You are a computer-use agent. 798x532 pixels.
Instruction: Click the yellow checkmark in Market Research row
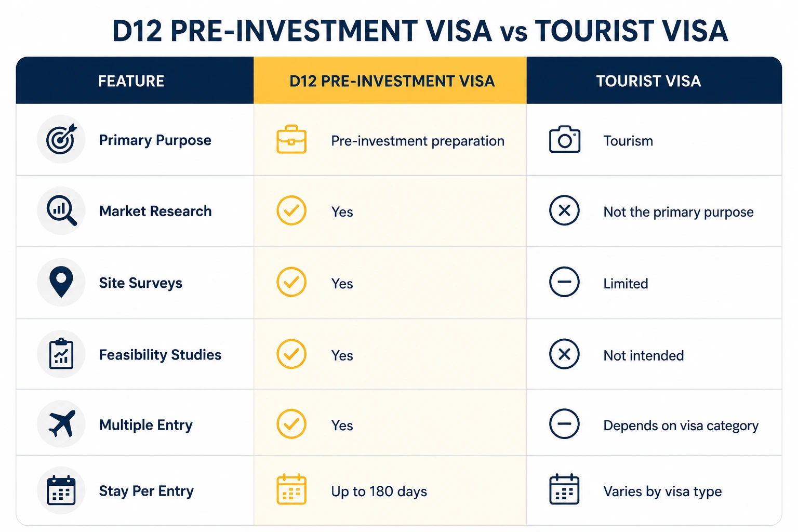291,210
